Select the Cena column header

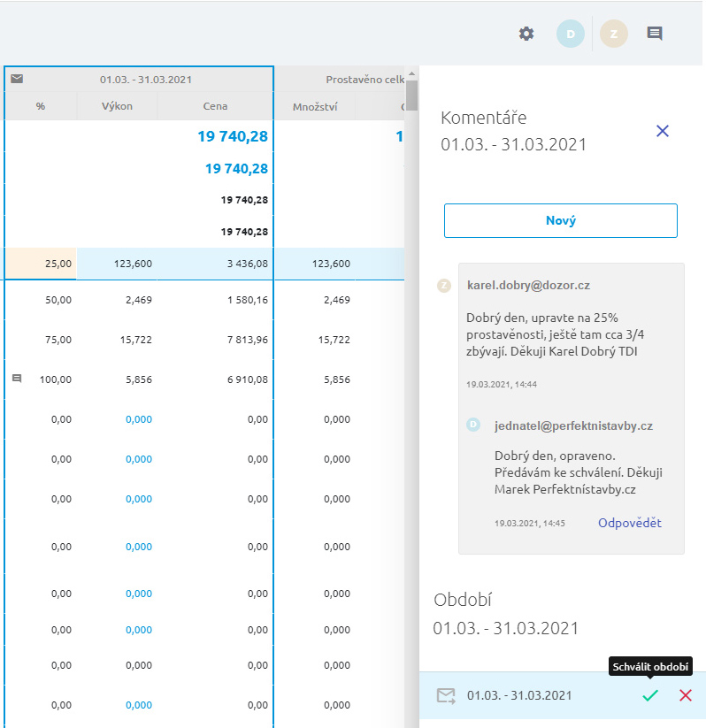tap(215, 106)
